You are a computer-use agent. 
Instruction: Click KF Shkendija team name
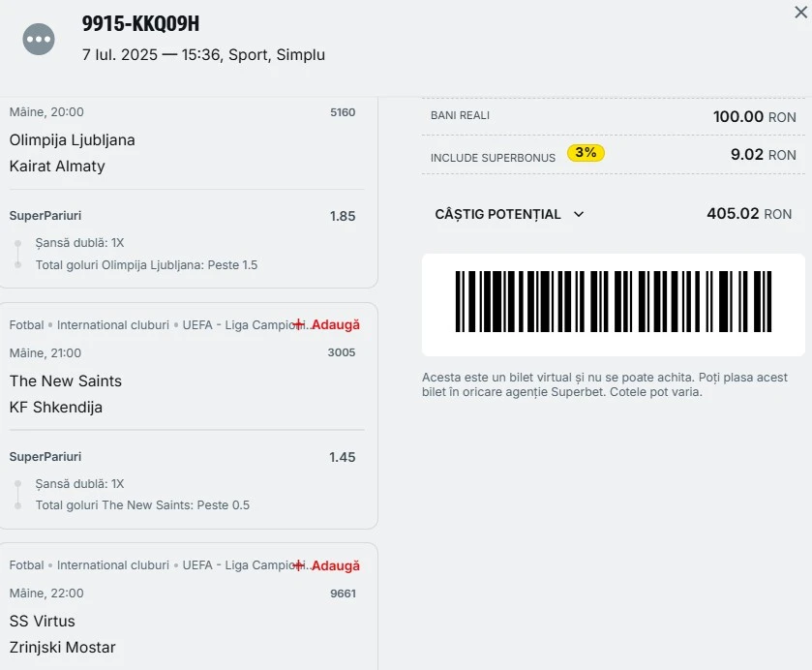coord(56,408)
